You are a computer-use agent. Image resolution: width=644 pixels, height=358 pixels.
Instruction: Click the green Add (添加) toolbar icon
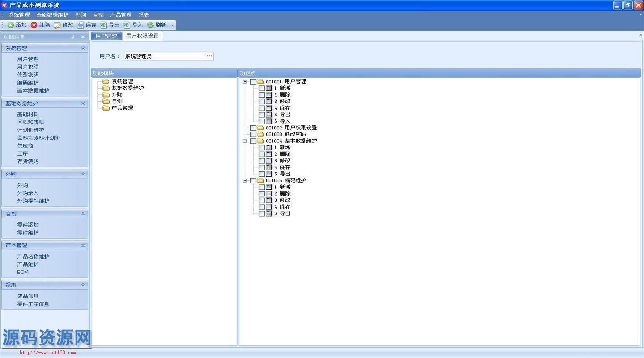click(11, 25)
